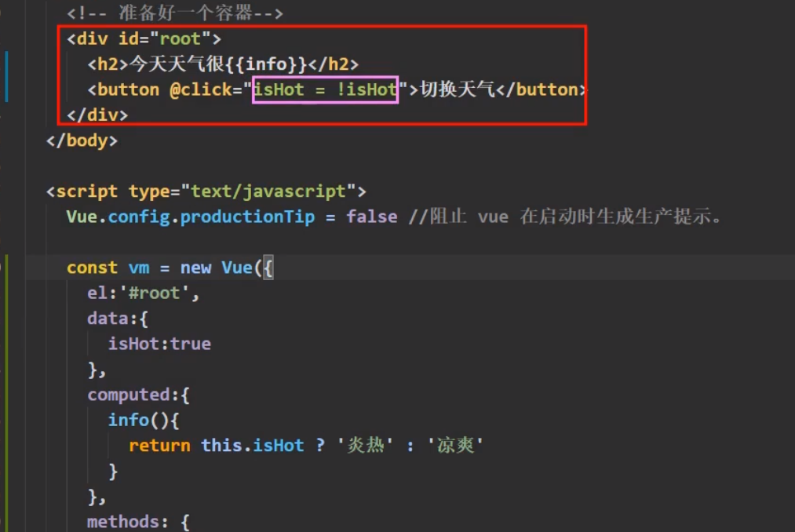The height and width of the screenshot is (532, 795).
Task: Click the 'methods: {' line
Action: click(x=138, y=521)
